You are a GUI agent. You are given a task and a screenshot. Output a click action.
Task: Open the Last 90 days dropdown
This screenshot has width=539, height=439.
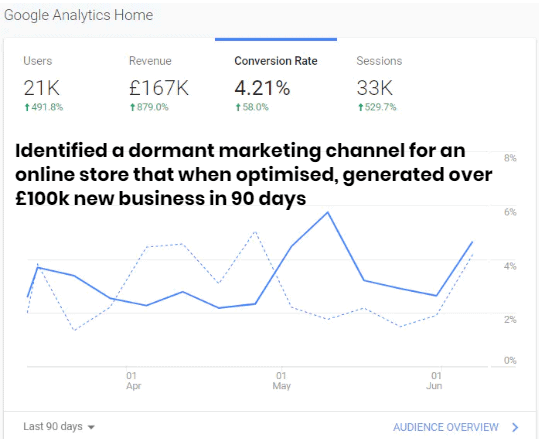tap(59, 427)
